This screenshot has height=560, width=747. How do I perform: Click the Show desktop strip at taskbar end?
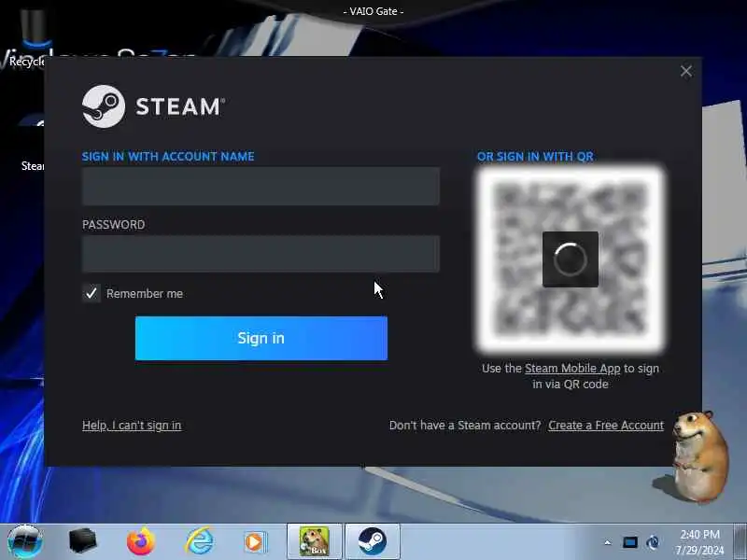[x=740, y=541]
